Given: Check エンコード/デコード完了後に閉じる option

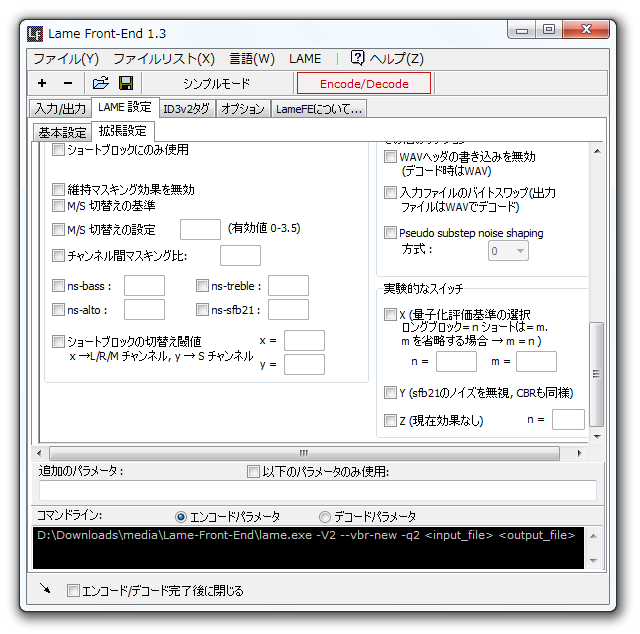Looking at the screenshot, I should (x=73, y=591).
